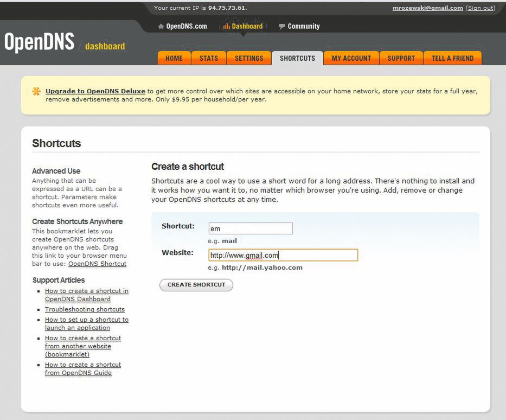506x420 pixels.
Task: Open the SETTINGS tab
Action: 249,58
